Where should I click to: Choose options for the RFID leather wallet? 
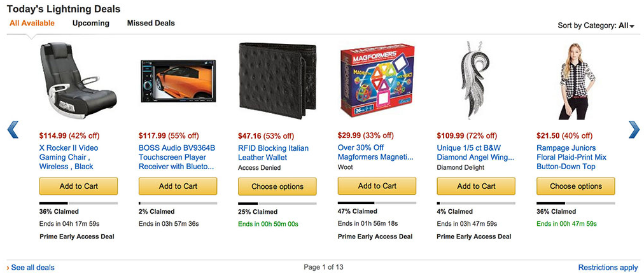277,186
